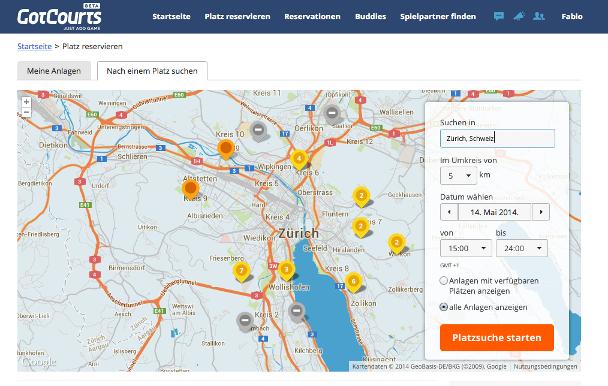This screenshot has height=386, width=608.
Task: Open Platz reservieren menu item
Action: (x=237, y=16)
